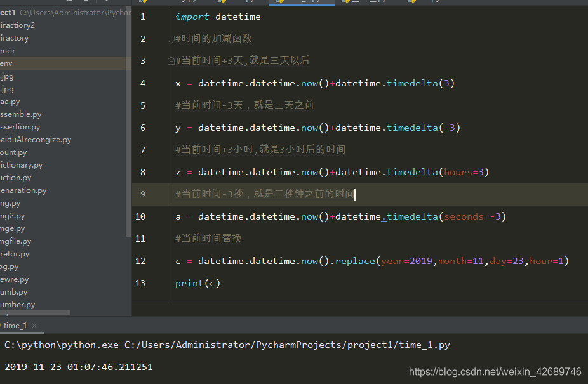The height and width of the screenshot is (384, 588).
Task: Select the project1 root path row
Action: [x=65, y=12]
